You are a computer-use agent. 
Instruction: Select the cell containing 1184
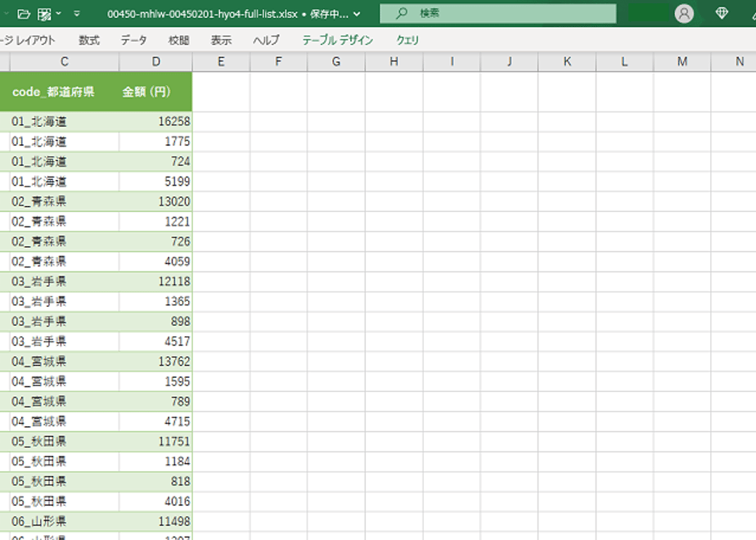click(155, 462)
